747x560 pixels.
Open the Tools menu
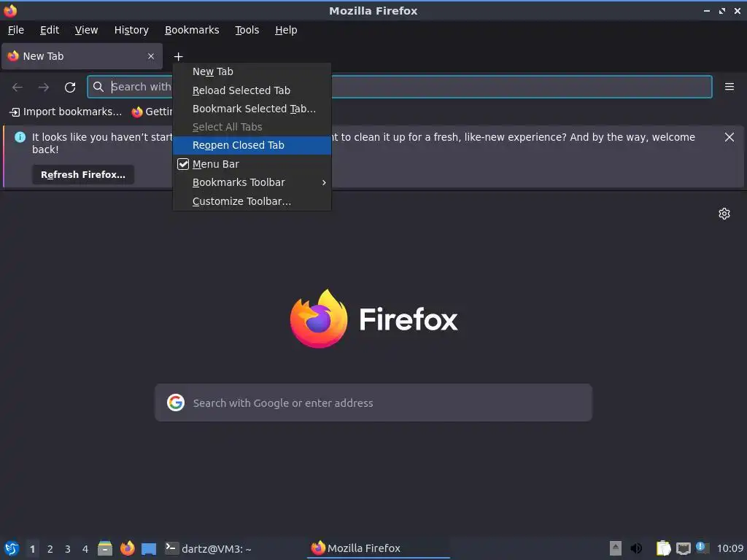pyautogui.click(x=247, y=30)
